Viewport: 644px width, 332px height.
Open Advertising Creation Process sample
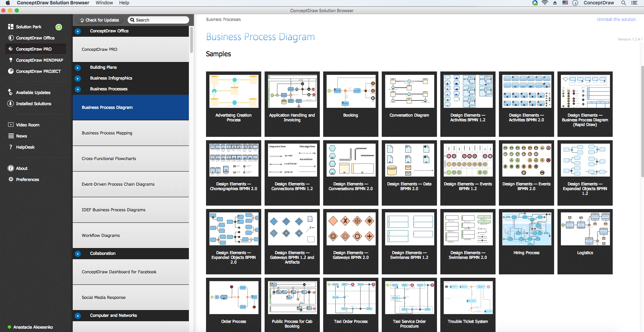[234, 104]
